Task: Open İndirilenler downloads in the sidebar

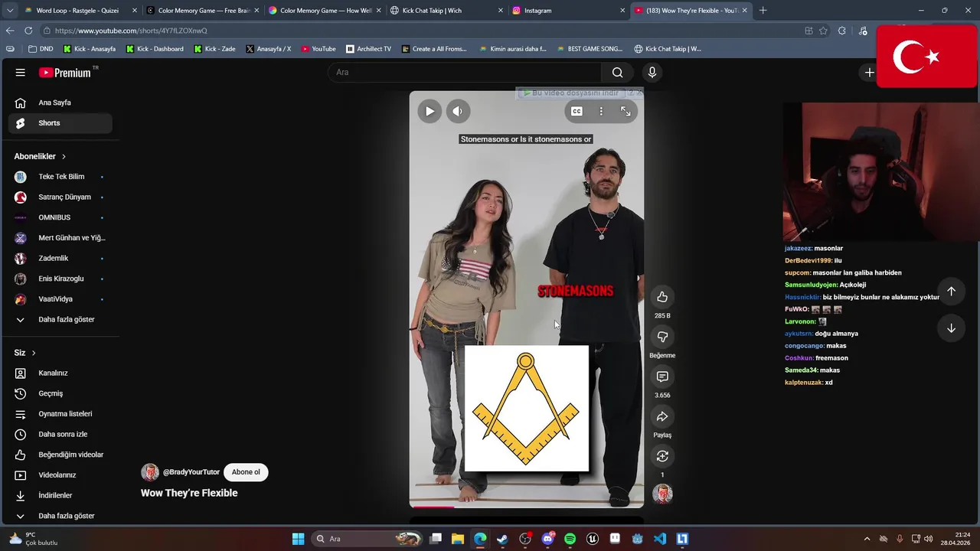Action: coord(60,496)
